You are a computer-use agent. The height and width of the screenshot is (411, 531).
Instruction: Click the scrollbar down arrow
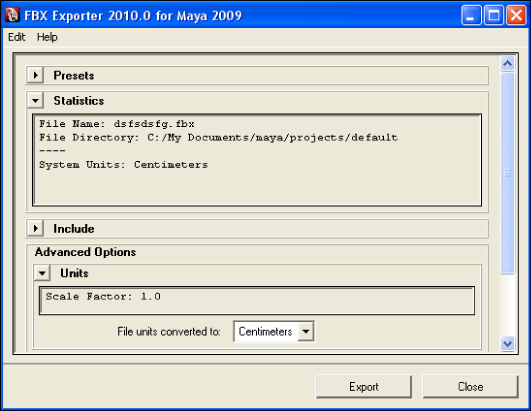(x=508, y=344)
